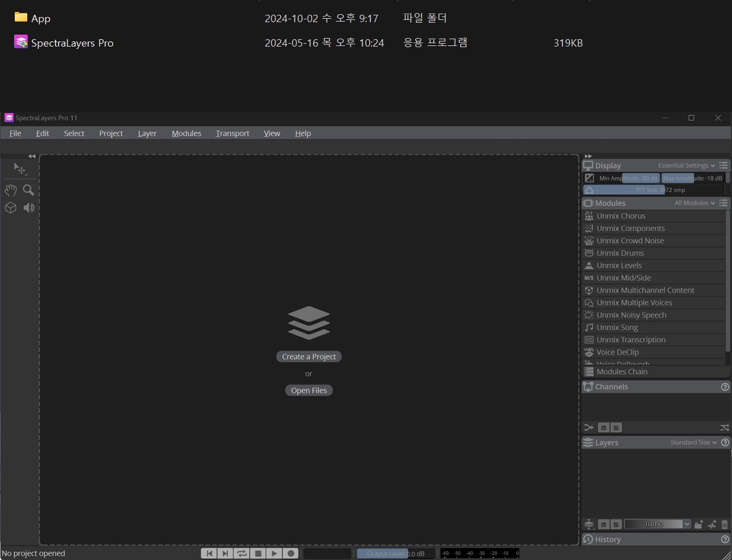This screenshot has height=560, width=732.
Task: Open the Modules menu
Action: click(x=186, y=133)
